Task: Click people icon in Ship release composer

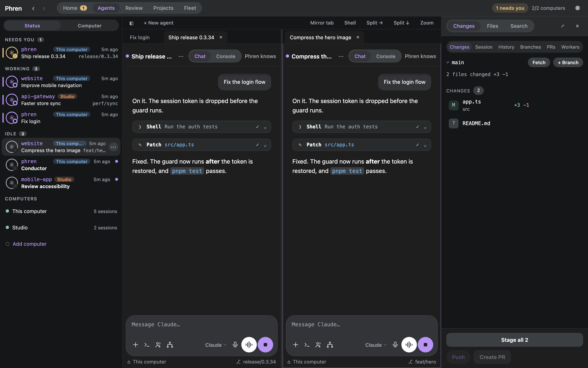Action: pos(158,345)
